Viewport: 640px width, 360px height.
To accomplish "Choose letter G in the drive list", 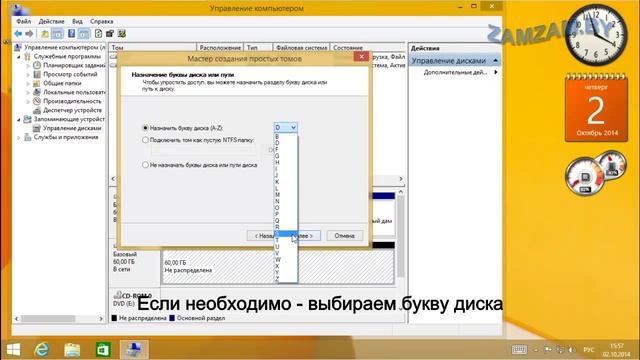I will point(286,156).
